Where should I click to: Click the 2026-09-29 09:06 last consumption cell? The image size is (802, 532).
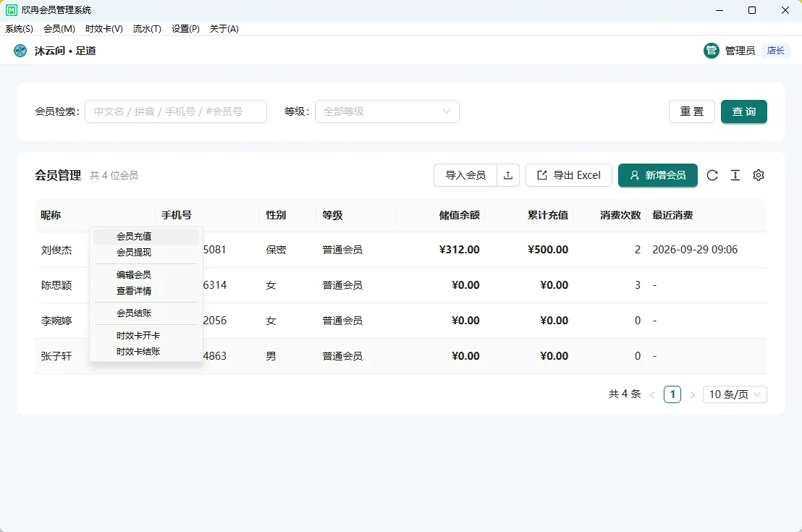click(695, 250)
